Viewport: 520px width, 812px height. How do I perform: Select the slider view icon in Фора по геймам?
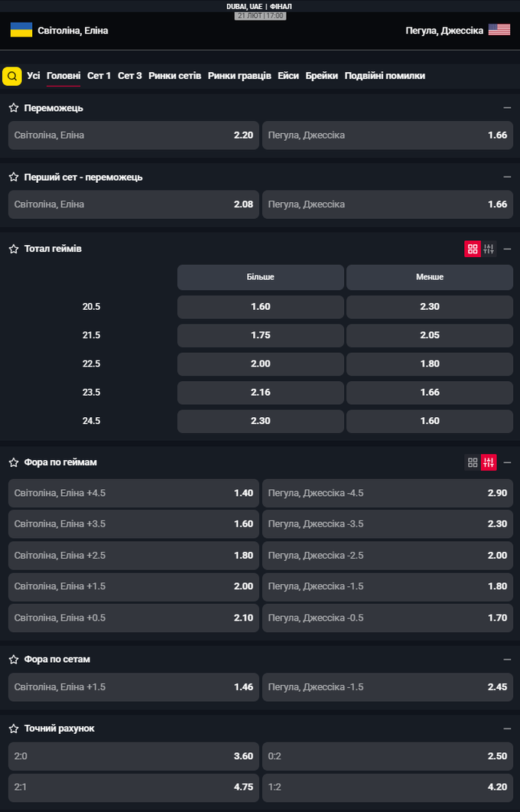[489, 462]
